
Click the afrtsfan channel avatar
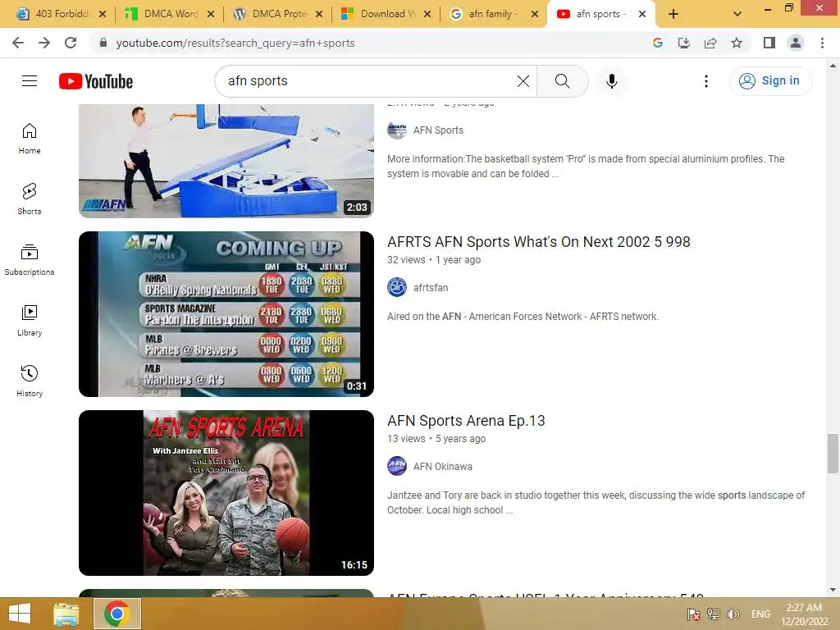[x=397, y=288]
